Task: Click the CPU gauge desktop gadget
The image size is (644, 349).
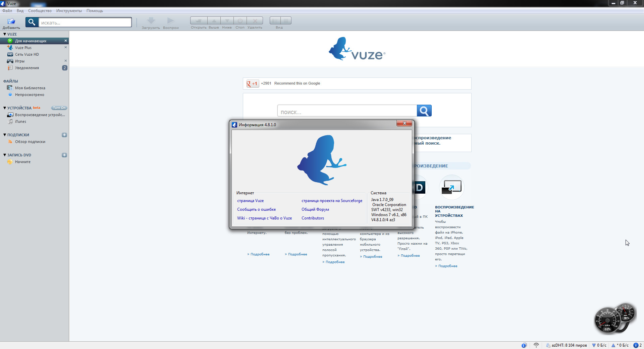Action: [607, 320]
